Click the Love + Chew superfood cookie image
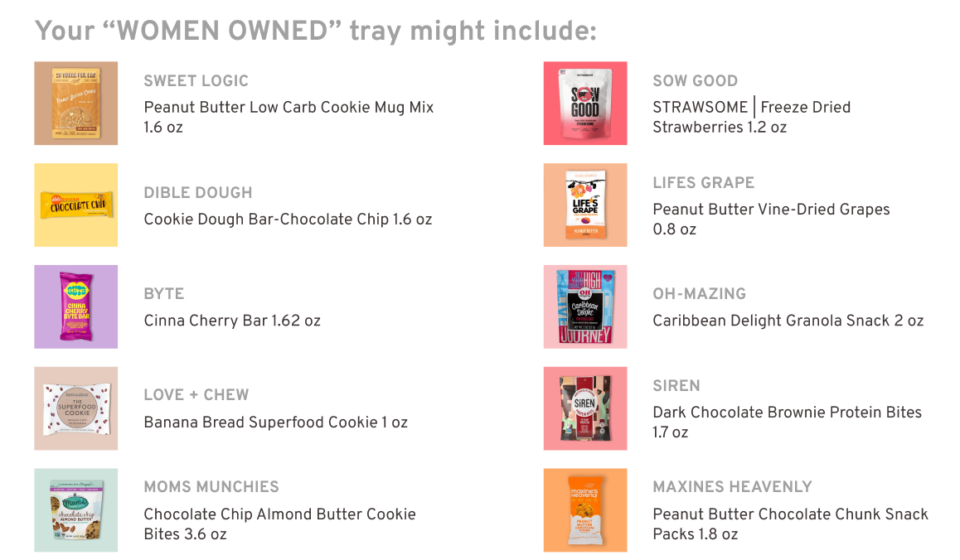The width and height of the screenshot is (960, 560). click(76, 408)
